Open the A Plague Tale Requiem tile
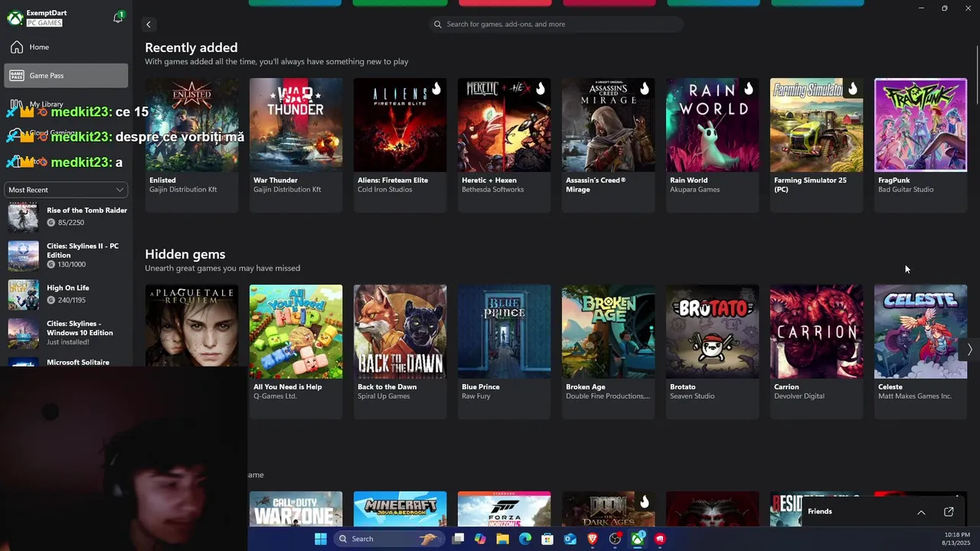This screenshot has width=980, height=551. click(x=191, y=325)
